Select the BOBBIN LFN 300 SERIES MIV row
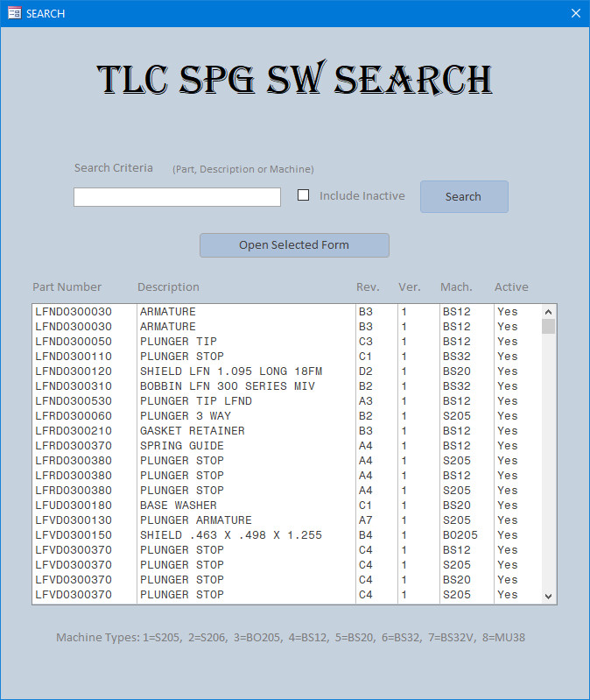The width and height of the screenshot is (590, 700). coord(288,386)
